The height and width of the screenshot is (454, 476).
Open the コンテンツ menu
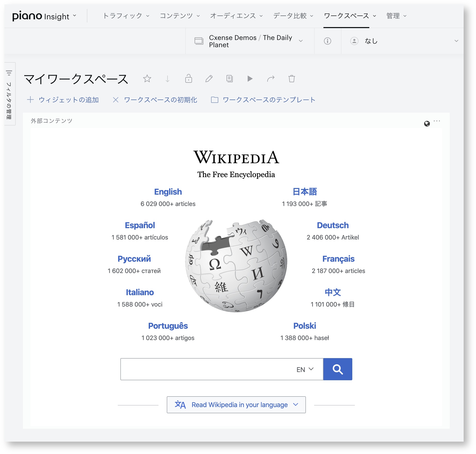(x=180, y=16)
